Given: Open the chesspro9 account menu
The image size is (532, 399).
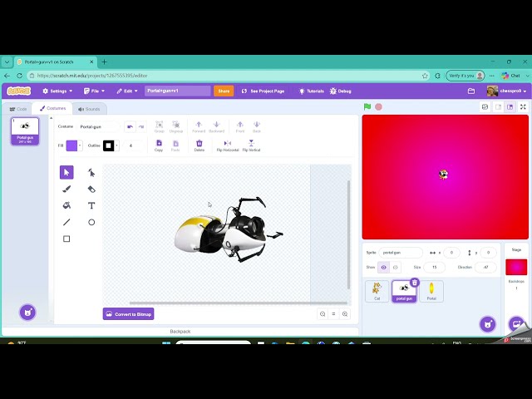Looking at the screenshot, I should point(506,91).
